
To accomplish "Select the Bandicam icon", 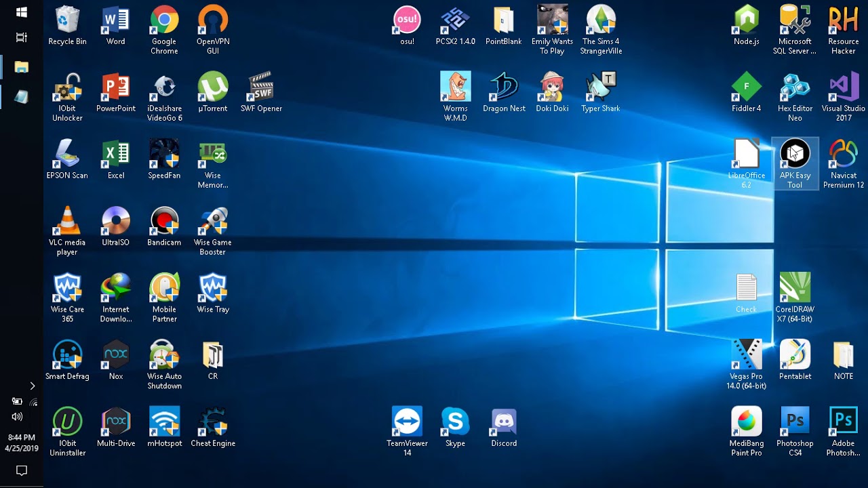I will (164, 227).
